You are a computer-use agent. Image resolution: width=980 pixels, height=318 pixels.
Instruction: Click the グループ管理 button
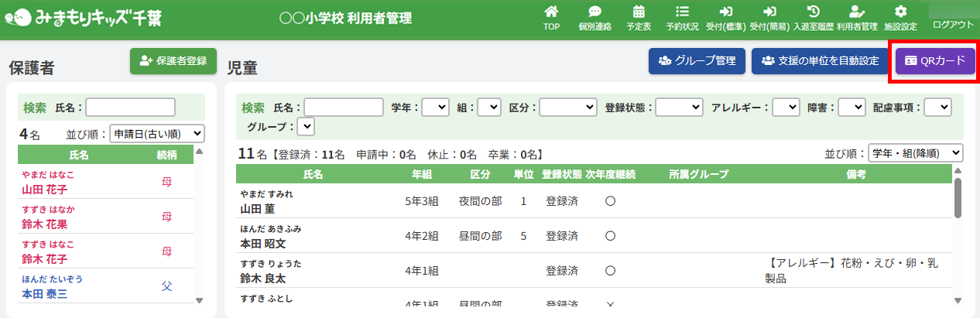click(x=697, y=60)
